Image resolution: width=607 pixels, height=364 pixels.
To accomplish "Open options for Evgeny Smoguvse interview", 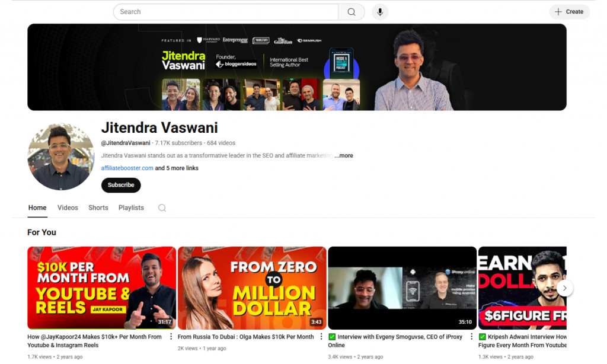I will click(x=471, y=337).
